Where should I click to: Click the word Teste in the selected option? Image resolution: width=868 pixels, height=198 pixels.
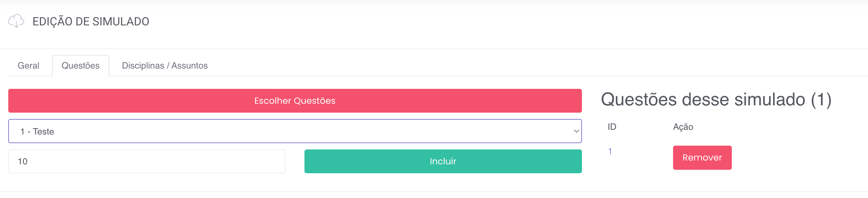[x=43, y=131]
